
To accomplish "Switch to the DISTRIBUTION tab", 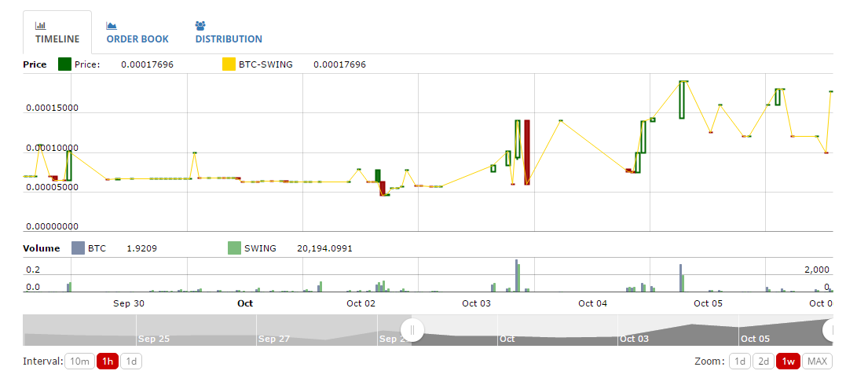I will pyautogui.click(x=229, y=32).
